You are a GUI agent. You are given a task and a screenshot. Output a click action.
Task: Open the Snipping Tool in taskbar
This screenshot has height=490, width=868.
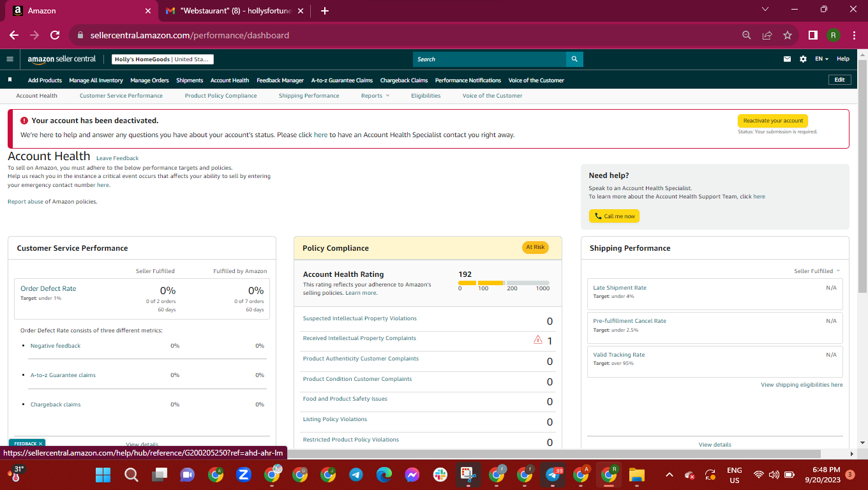tap(468, 475)
